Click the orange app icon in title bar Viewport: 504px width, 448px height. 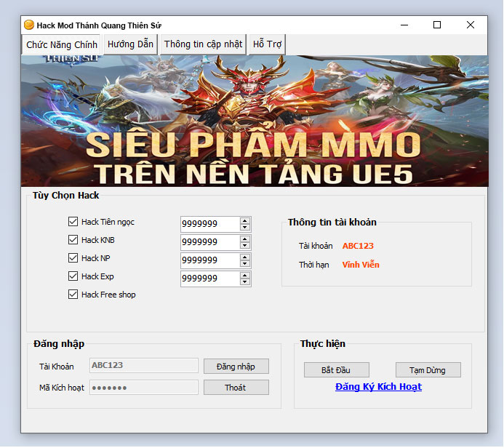coord(29,25)
